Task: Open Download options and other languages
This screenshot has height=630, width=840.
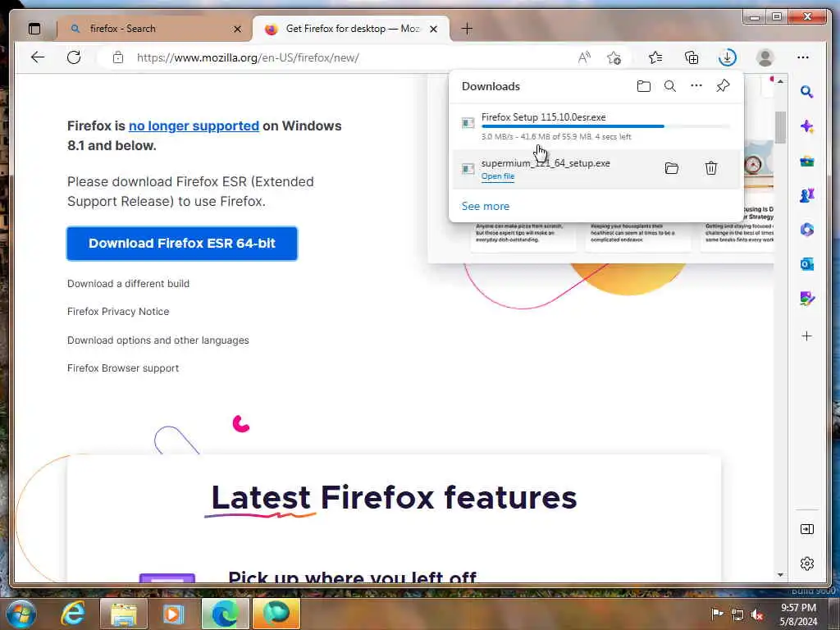Action: (x=158, y=340)
